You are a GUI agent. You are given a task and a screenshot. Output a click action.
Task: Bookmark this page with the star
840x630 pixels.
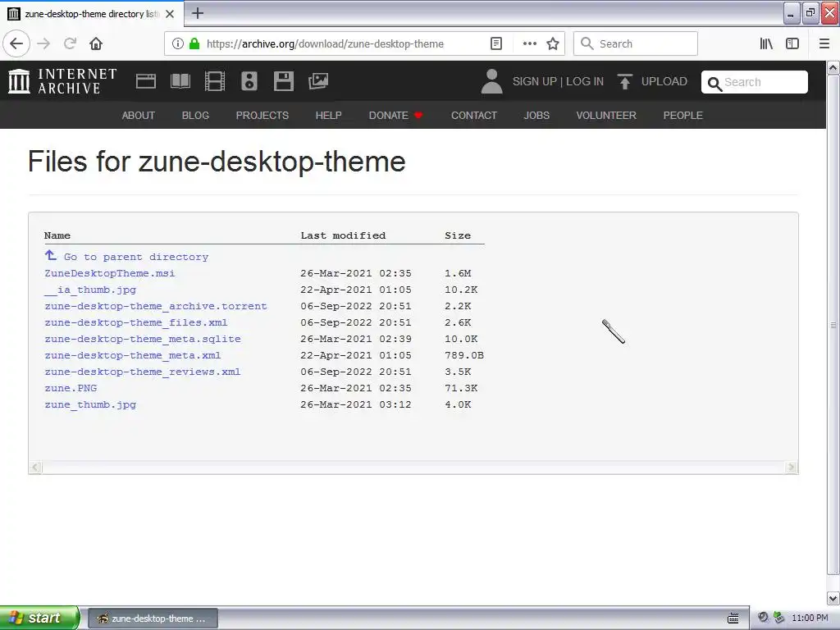553,43
